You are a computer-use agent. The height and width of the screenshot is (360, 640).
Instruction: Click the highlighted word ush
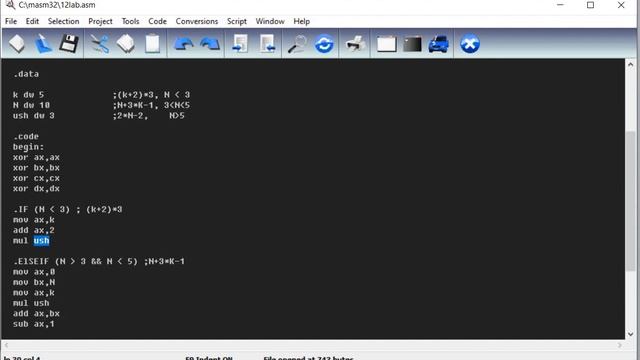[41, 241]
